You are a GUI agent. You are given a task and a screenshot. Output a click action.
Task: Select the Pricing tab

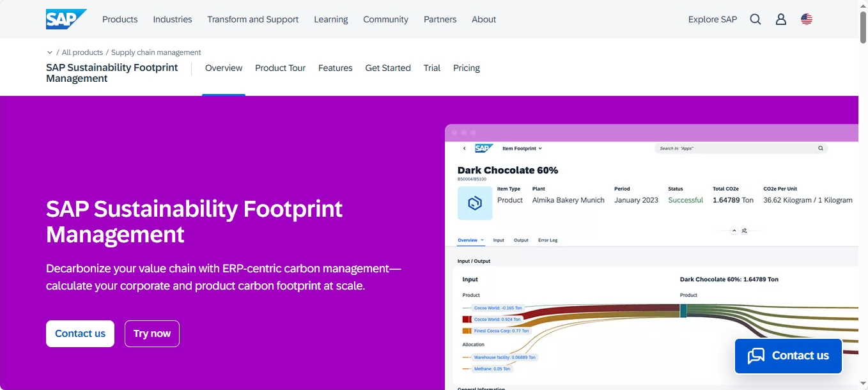(467, 68)
